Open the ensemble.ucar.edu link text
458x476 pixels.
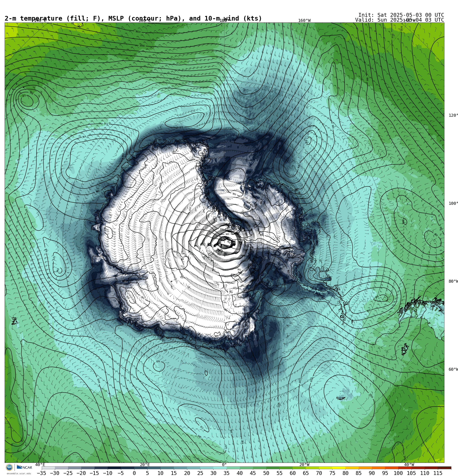19,473
